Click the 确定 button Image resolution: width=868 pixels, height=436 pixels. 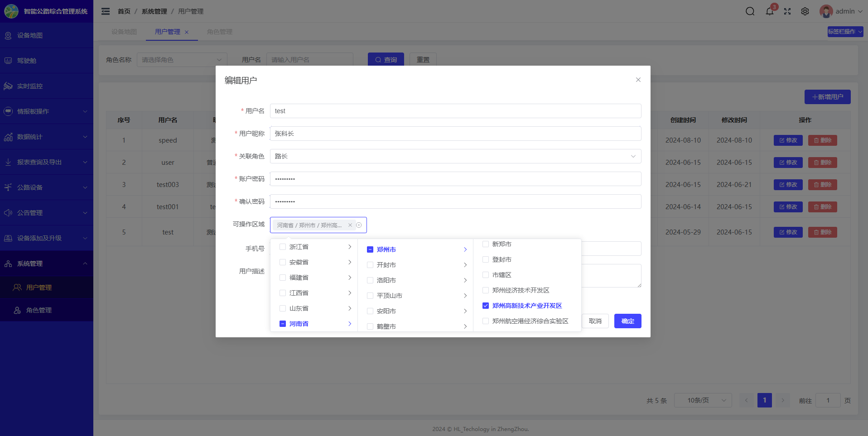(x=627, y=321)
